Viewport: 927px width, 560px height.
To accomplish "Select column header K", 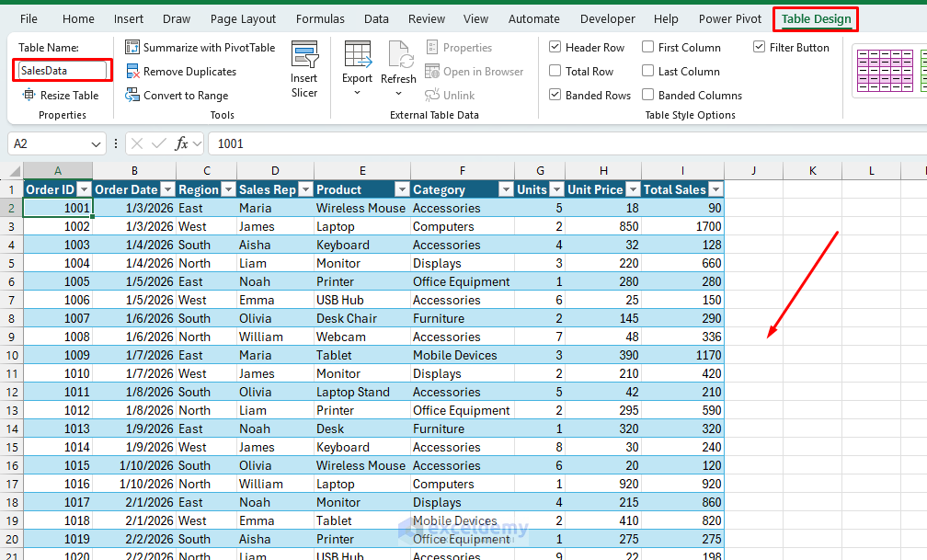I will pos(812,171).
